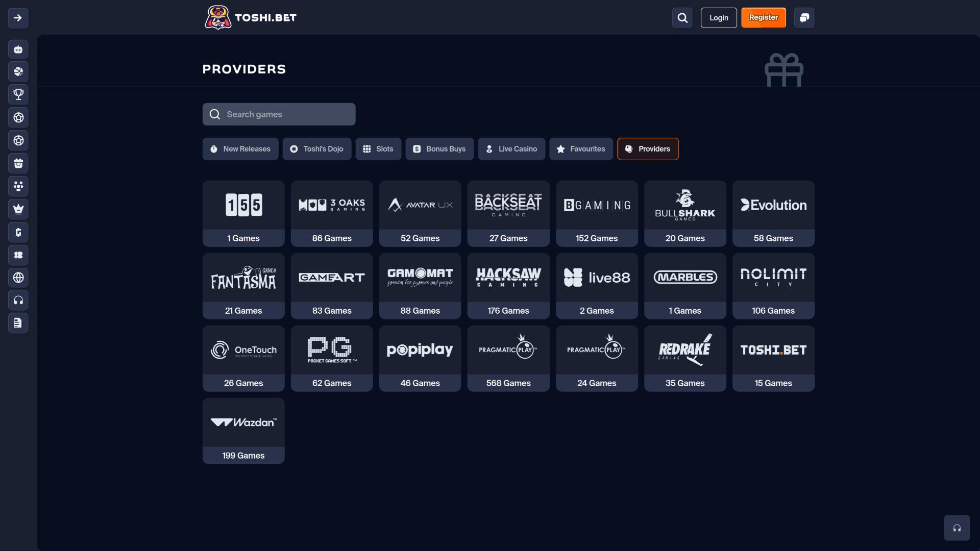The height and width of the screenshot is (551, 980).
Task: Open the Pocket Games Soft provider card
Action: pyautogui.click(x=332, y=359)
